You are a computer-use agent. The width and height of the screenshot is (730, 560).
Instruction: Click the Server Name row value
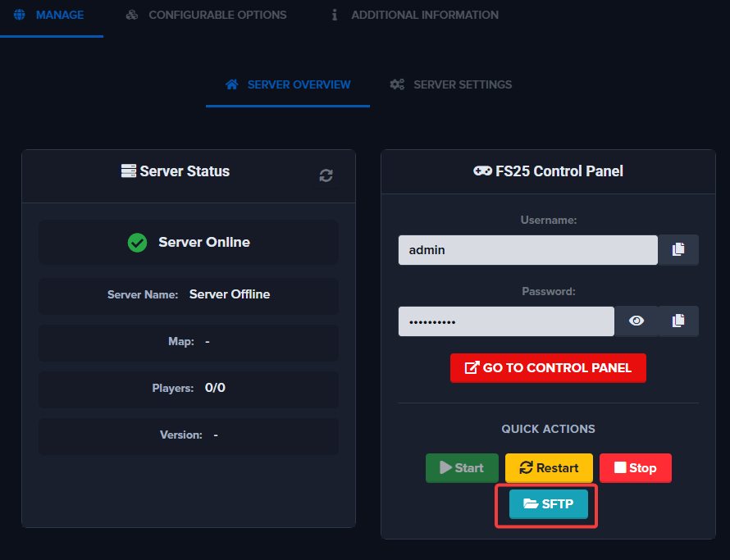point(229,294)
